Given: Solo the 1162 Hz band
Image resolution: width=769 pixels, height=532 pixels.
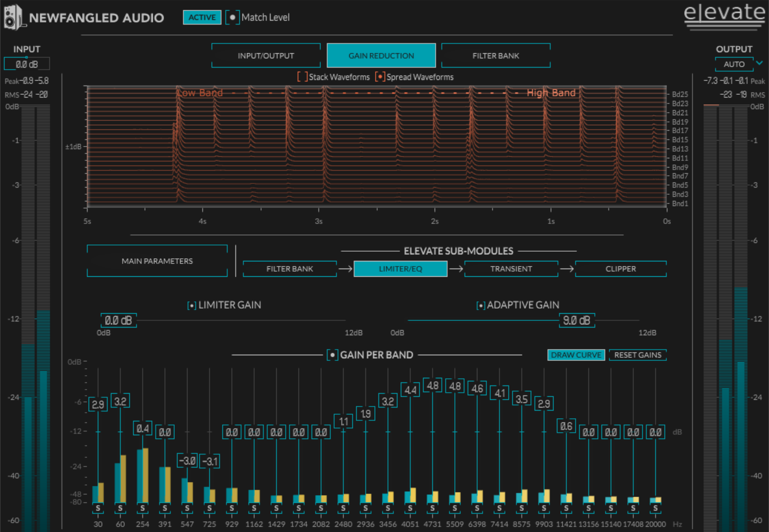Looking at the screenshot, I should [254, 508].
